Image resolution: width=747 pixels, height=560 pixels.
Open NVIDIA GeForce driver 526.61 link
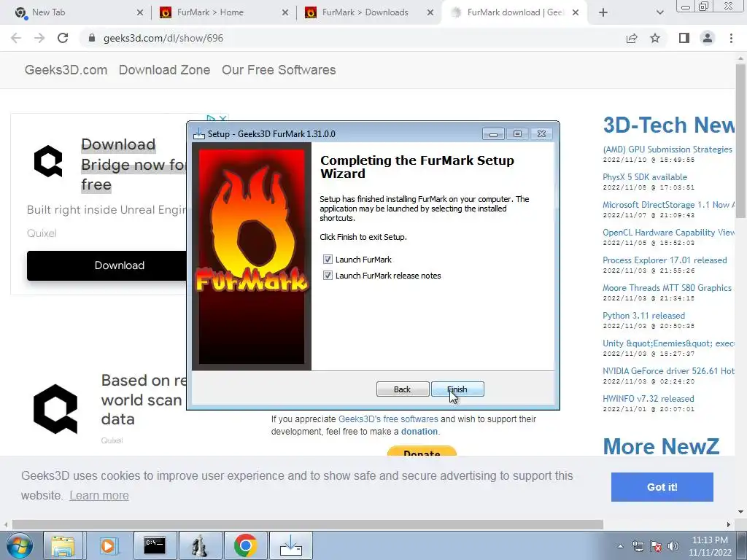click(x=668, y=371)
